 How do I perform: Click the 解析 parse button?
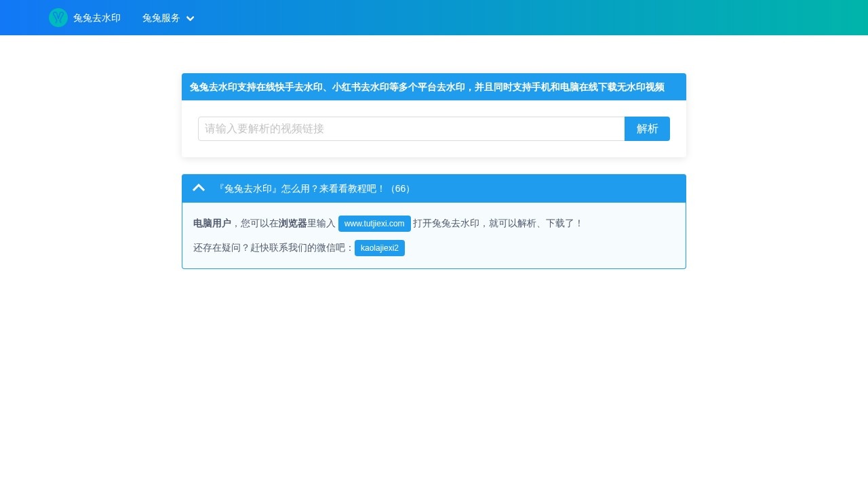(647, 129)
